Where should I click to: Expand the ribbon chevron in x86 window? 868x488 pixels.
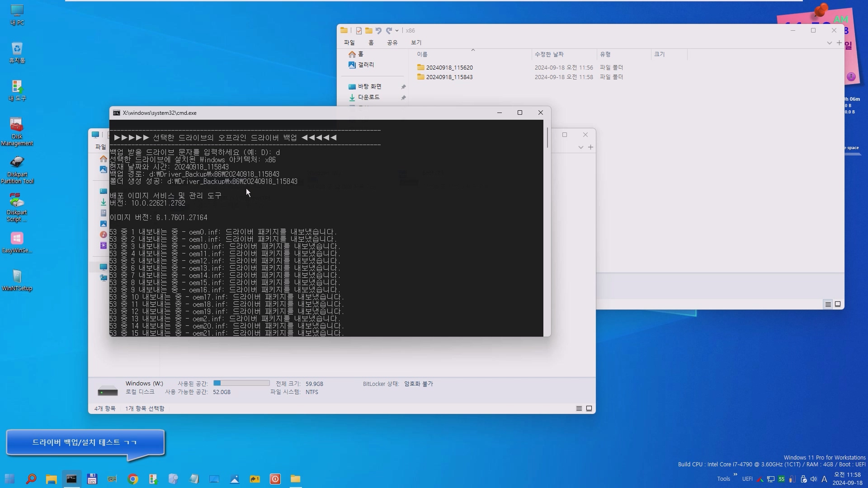click(x=829, y=43)
